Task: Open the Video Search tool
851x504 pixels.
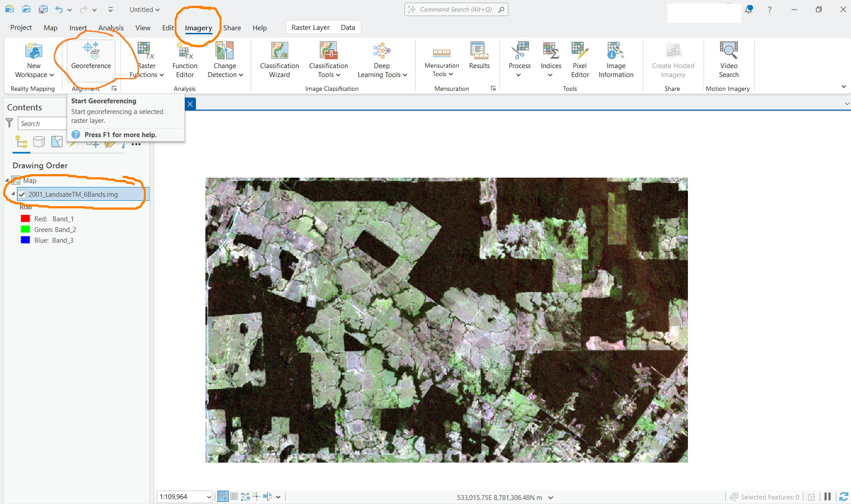Action: click(x=728, y=60)
